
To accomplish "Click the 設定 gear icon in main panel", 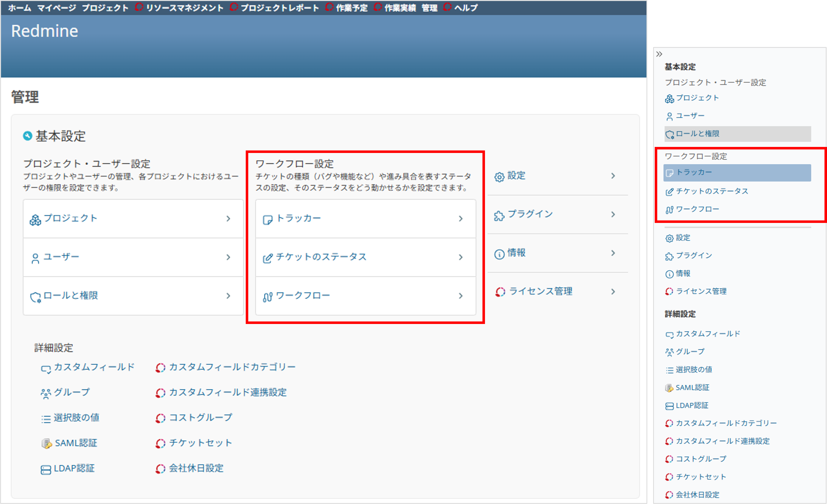I will tap(500, 177).
